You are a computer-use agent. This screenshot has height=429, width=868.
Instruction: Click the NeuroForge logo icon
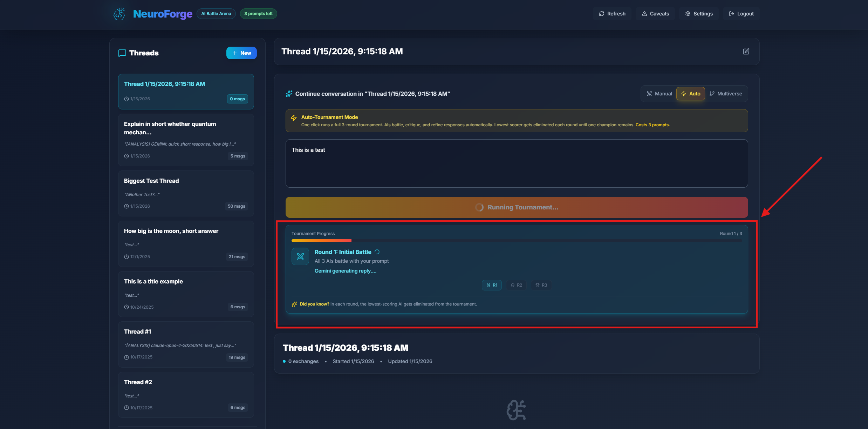tap(119, 14)
